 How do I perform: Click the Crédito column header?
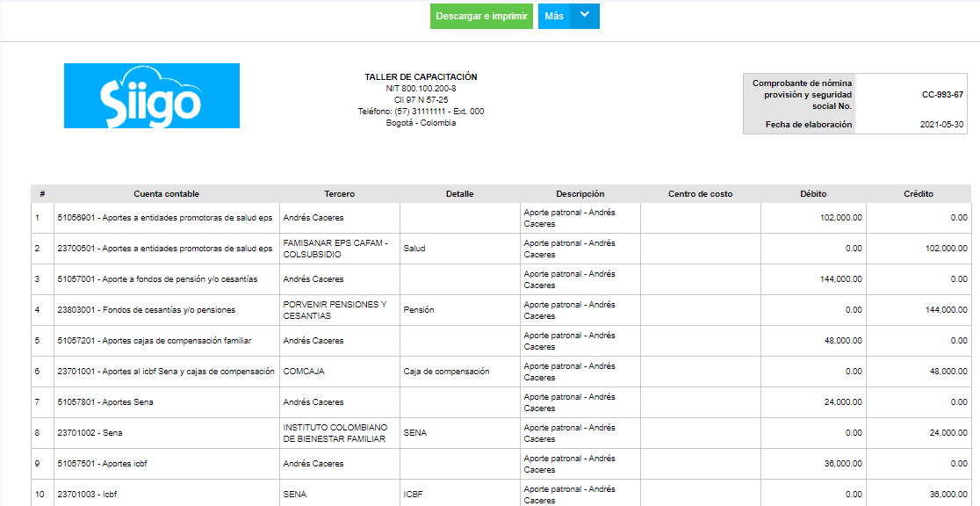919,194
